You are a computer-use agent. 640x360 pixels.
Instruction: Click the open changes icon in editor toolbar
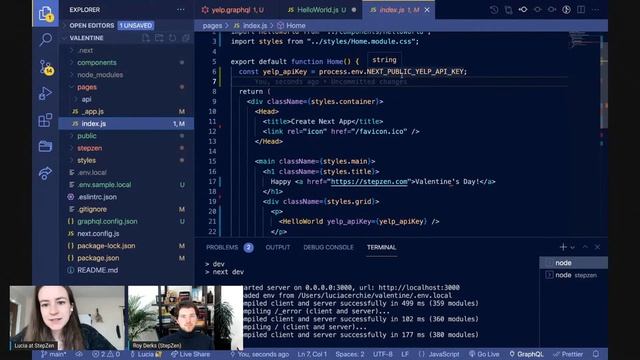(x=508, y=10)
